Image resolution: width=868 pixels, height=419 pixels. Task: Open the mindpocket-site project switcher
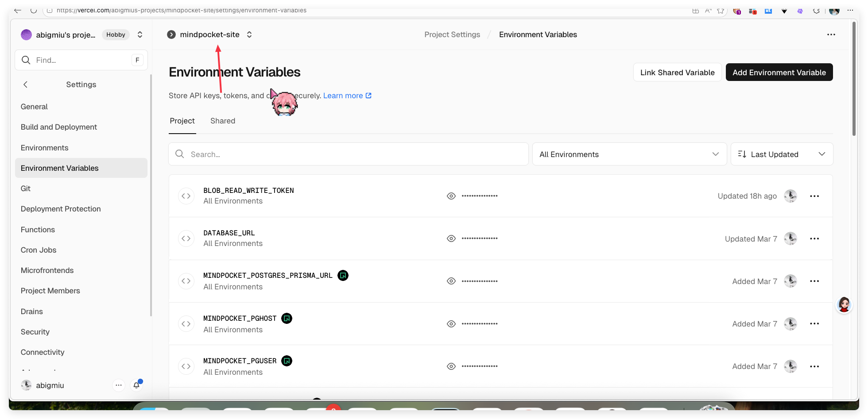(x=249, y=35)
